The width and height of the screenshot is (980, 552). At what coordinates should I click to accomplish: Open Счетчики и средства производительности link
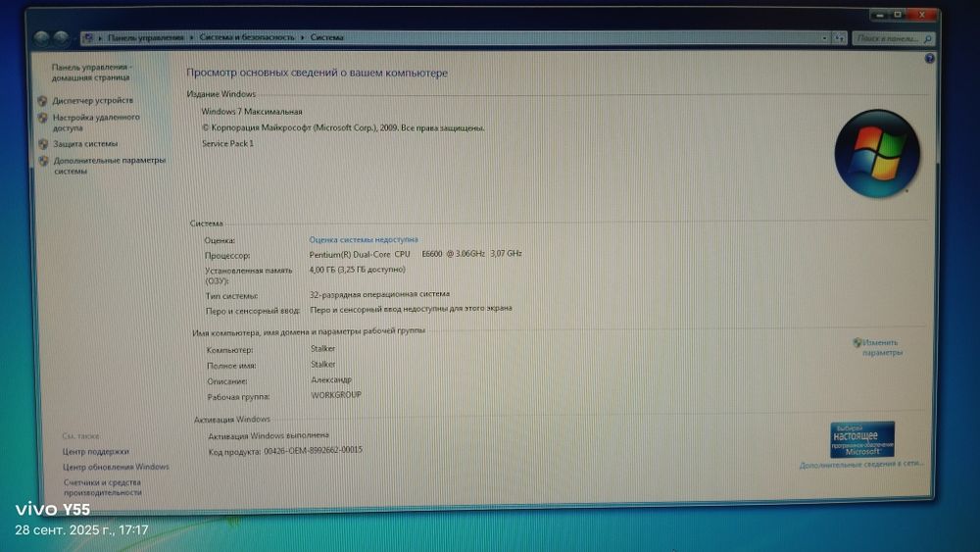coord(103,487)
